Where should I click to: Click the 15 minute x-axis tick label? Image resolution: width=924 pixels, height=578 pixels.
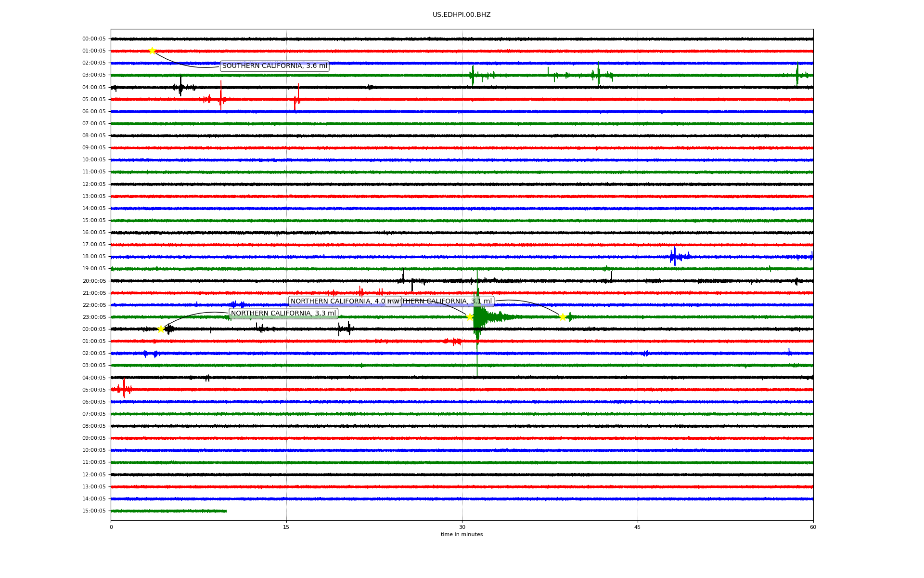(x=286, y=527)
